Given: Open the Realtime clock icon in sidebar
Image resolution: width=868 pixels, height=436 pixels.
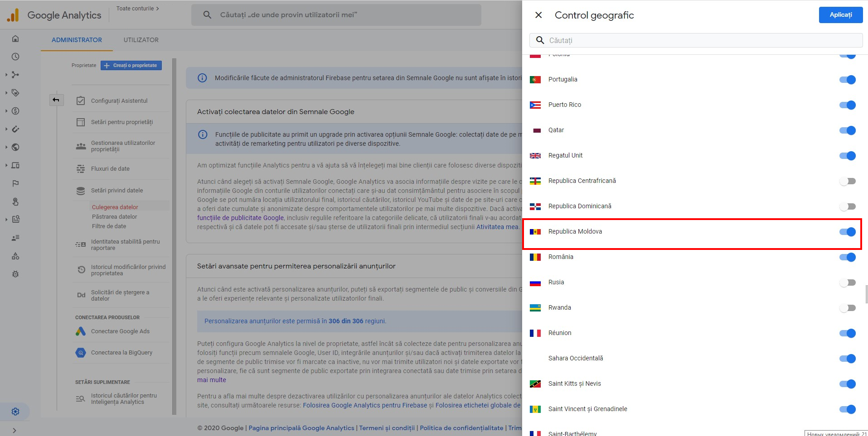Looking at the screenshot, I should [15, 57].
